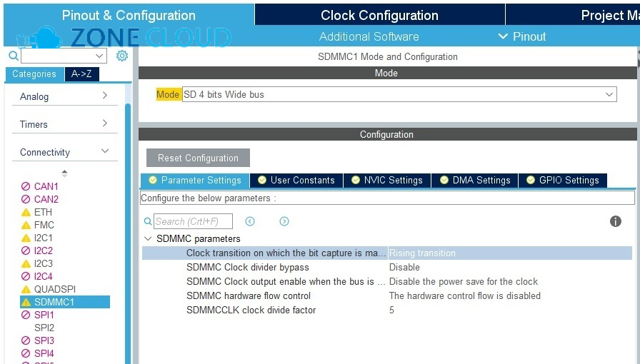
Task: Expand the Timers category
Action: (x=104, y=123)
